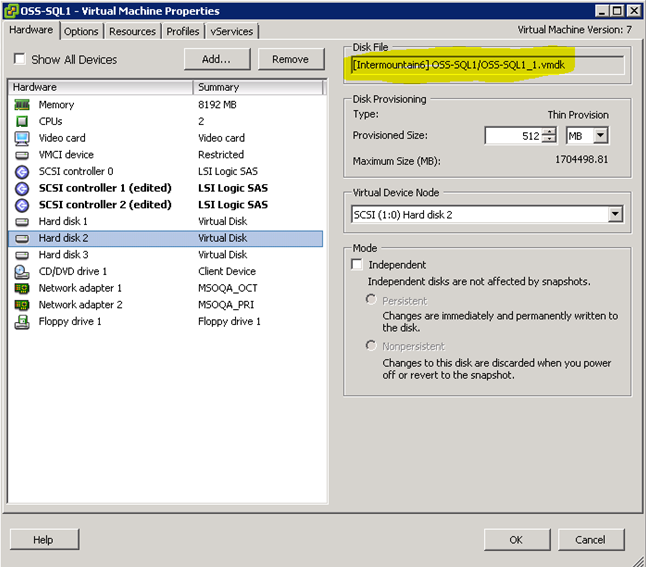Click the Network adapter 1 icon

pyautogui.click(x=22, y=288)
